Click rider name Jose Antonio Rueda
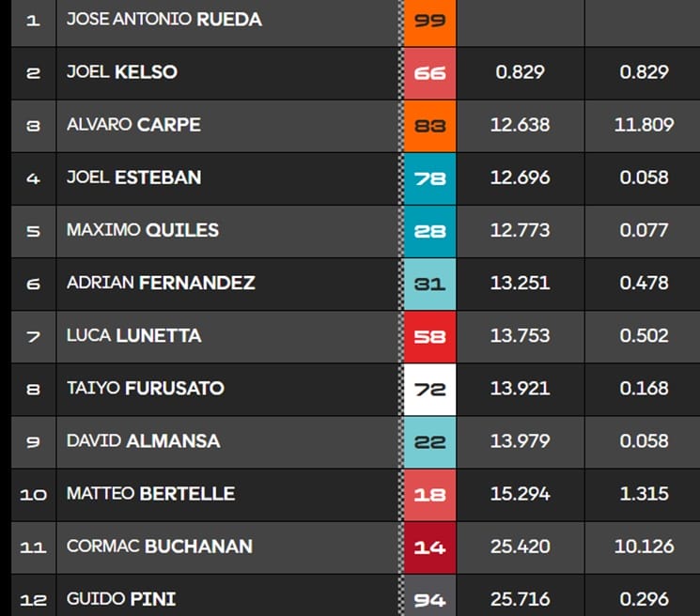Viewport: 700px width, 616px height. (x=163, y=19)
